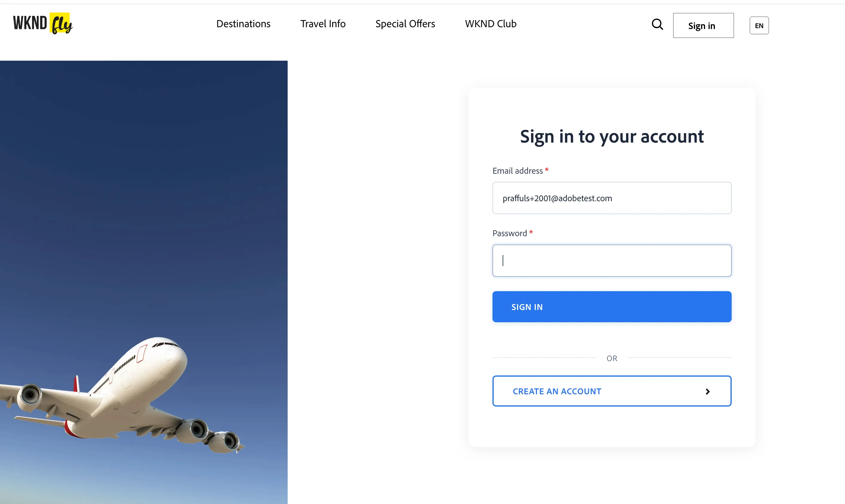Open the search magnifier icon
845x504 pixels.
click(657, 25)
